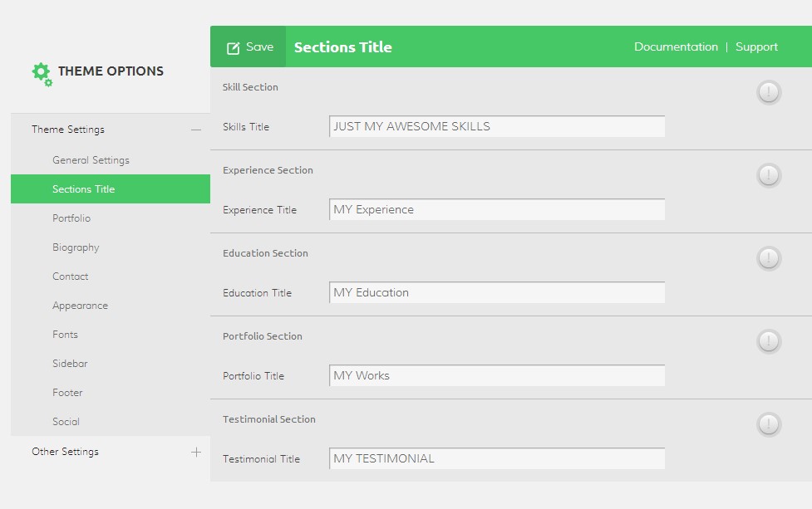
Task: Open the Support link
Action: coord(756,47)
